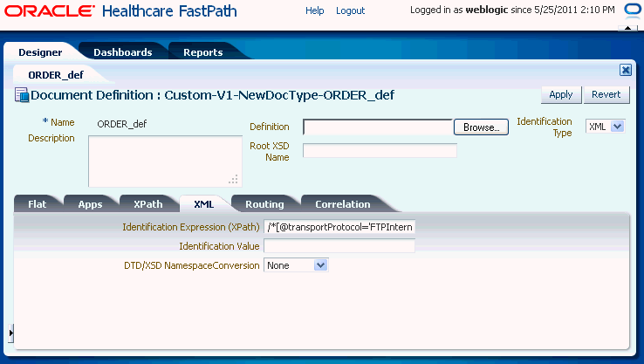Switch to the Apps tab

coord(91,204)
